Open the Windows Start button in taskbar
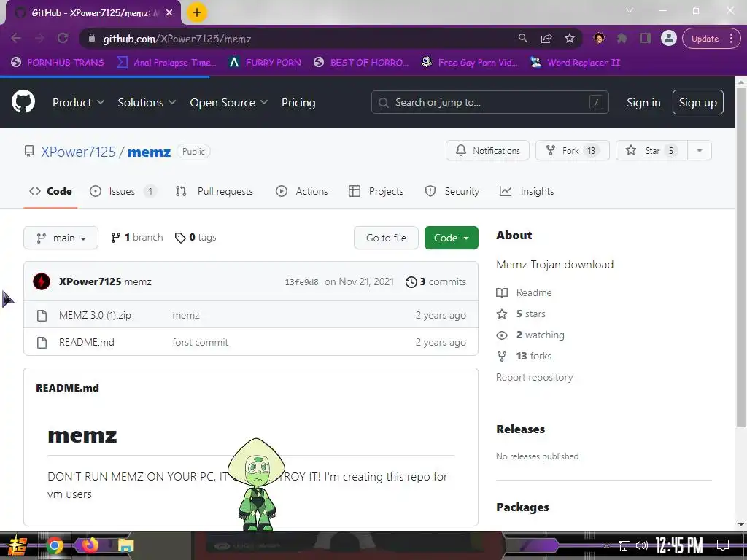 pos(18,545)
